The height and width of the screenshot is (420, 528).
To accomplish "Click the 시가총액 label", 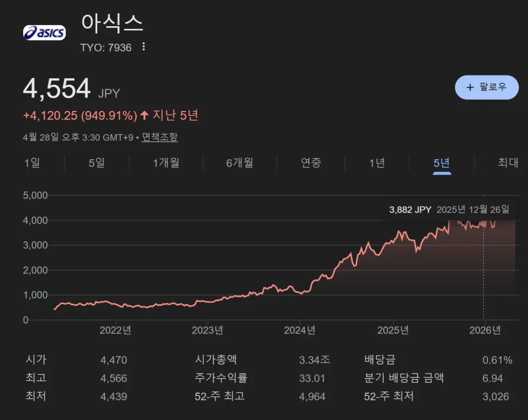I will pyautogui.click(x=216, y=359).
